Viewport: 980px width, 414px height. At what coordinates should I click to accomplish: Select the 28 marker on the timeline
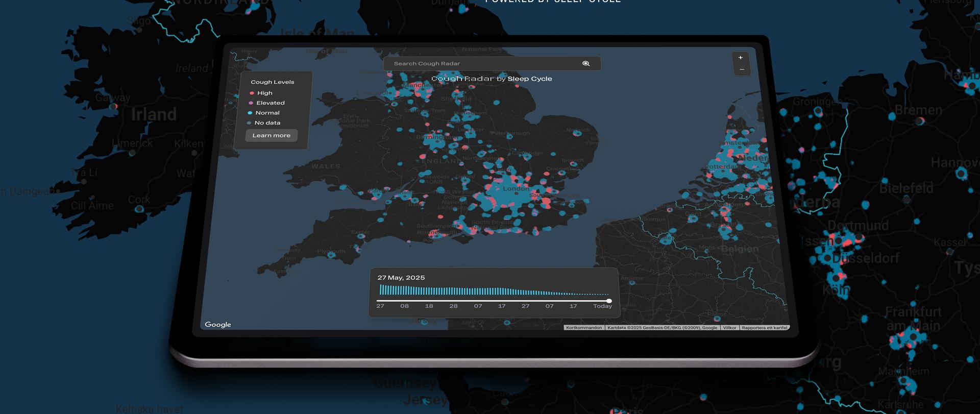[x=453, y=306]
